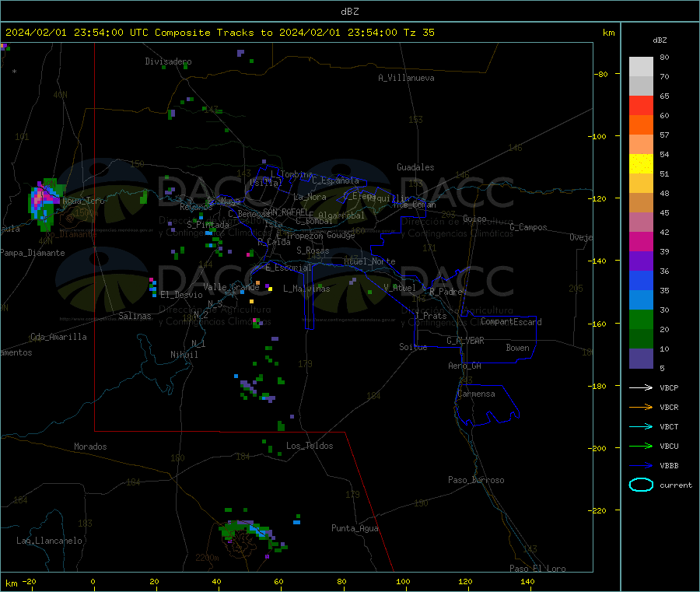This screenshot has width=700, height=592.
Task: Click the white VBCP arrow legend icon
Action: tap(641, 387)
